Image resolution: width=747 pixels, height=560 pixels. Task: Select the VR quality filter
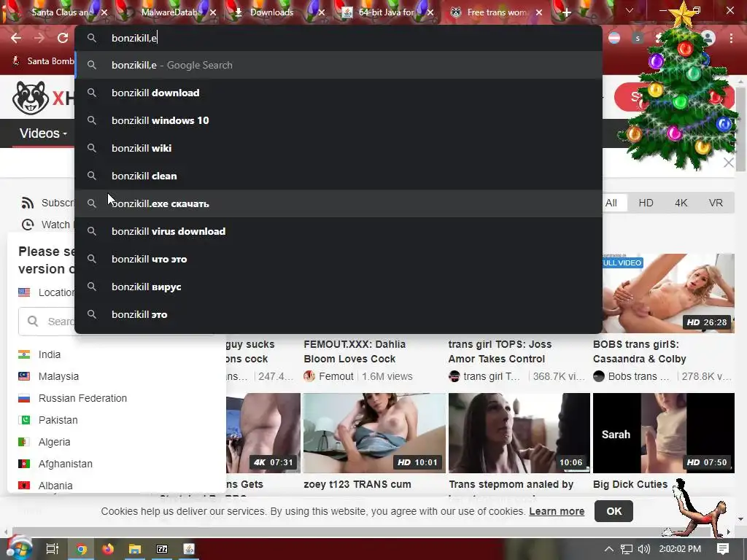(716, 203)
